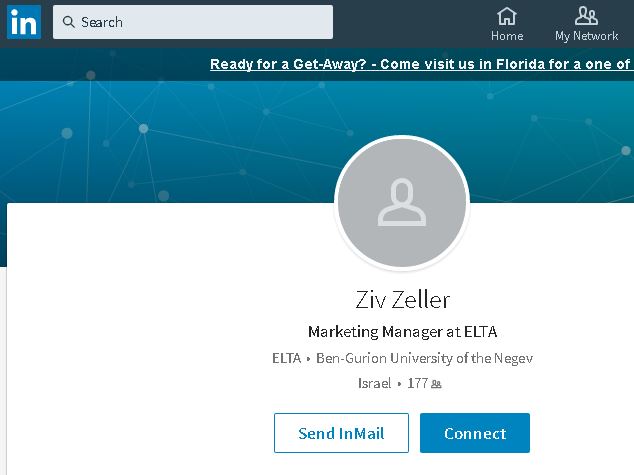Image resolution: width=634 pixels, height=475 pixels.
Task: Click the name Ziv Zeller
Action: point(402,299)
